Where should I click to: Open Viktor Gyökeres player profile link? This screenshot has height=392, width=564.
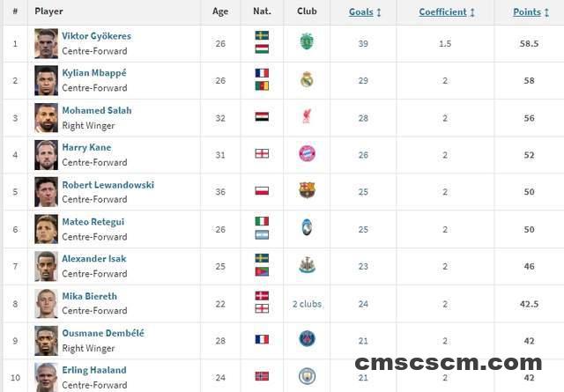(96, 36)
